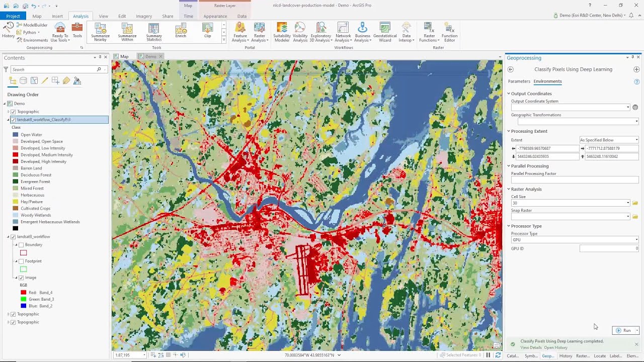Launch the Summarize Nearby tool
Viewport: 644px width, 362px height.
[x=100, y=32]
